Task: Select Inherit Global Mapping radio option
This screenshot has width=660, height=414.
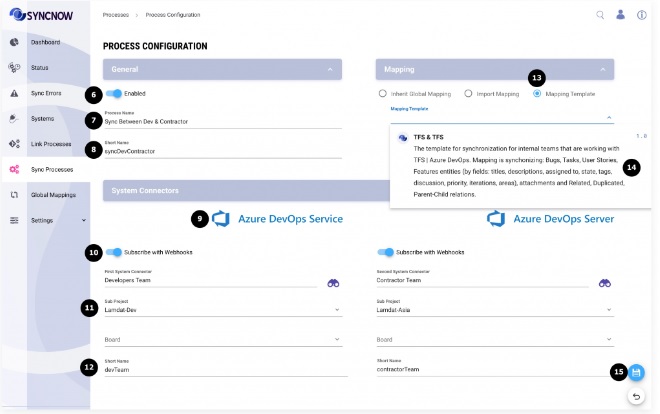Action: [382, 93]
